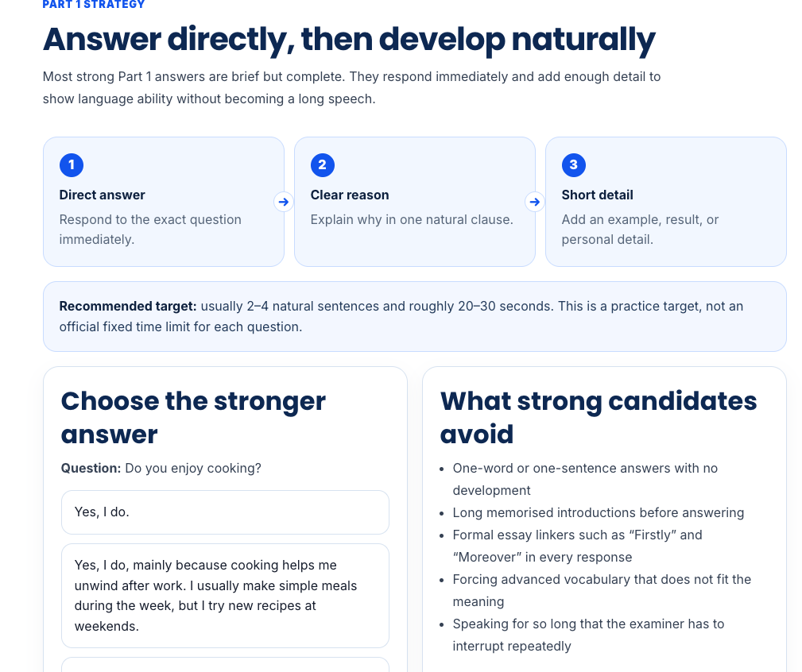This screenshot has height=672, width=802.
Task: Select the partially visible third answer option
Action: [225, 665]
